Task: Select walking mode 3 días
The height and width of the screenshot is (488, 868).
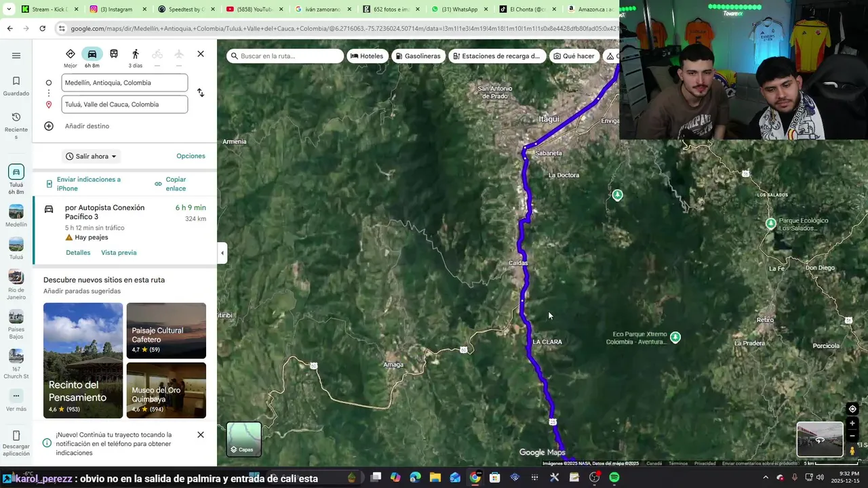Action: tap(136, 58)
